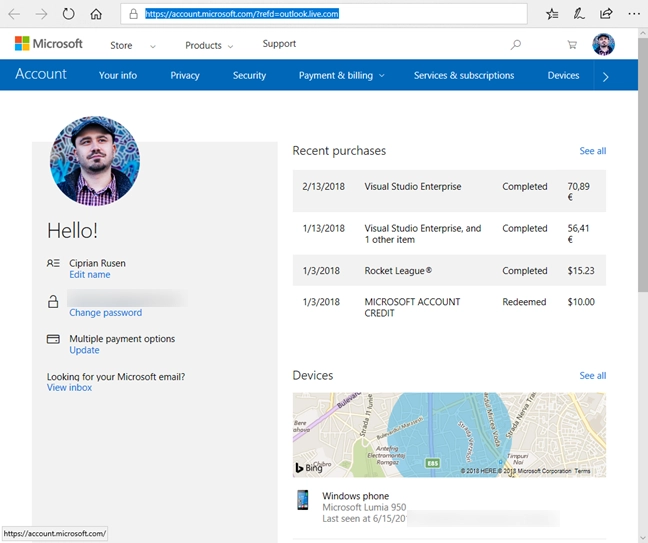Go forward using the browser forward arrow
The image size is (648, 543).
click(x=41, y=14)
